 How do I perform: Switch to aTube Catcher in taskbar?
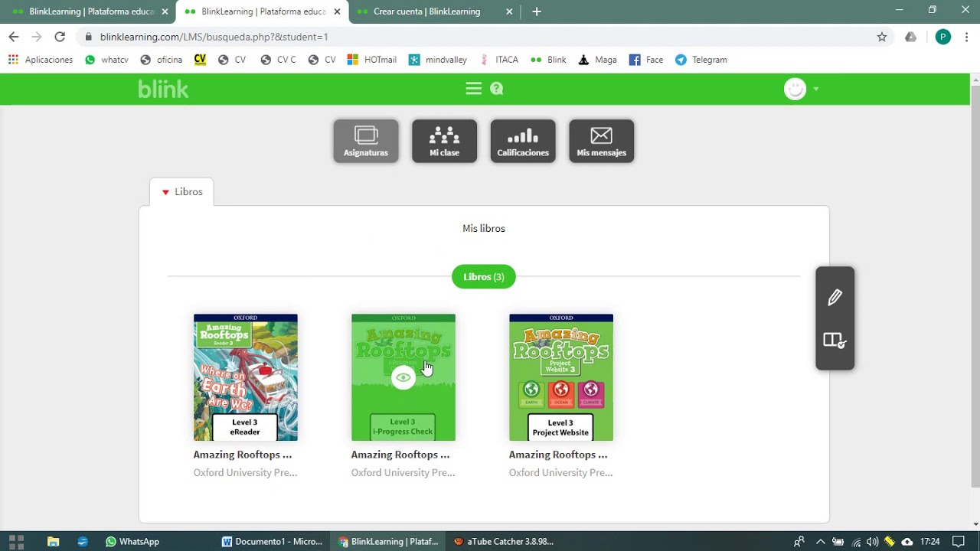pos(504,541)
